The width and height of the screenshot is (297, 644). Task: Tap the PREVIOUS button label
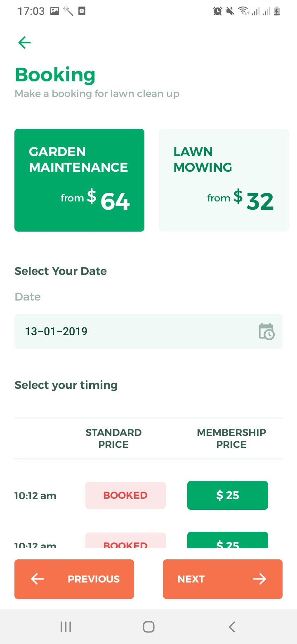pyautogui.click(x=94, y=579)
